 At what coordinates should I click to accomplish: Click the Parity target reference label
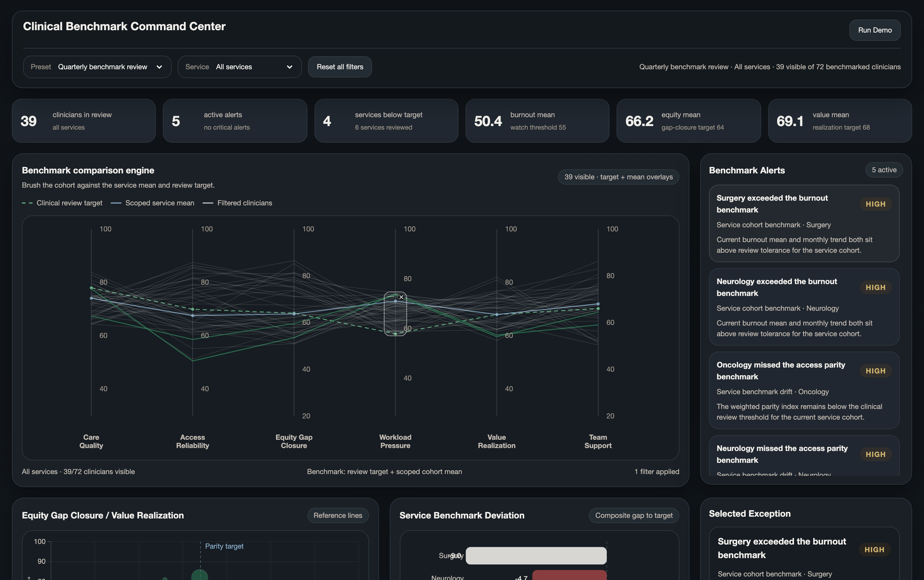pos(224,546)
